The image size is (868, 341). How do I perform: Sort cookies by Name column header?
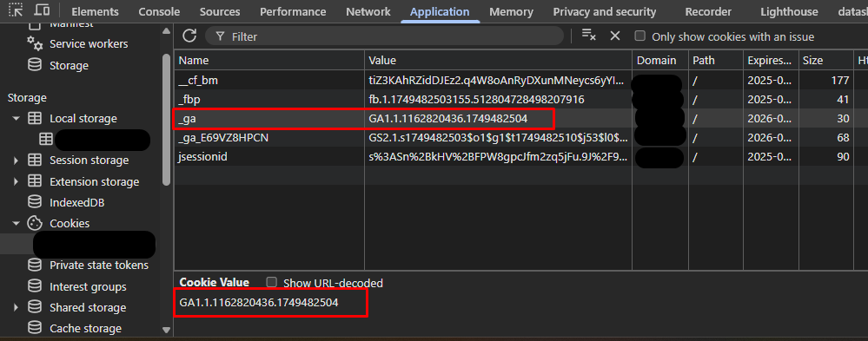tap(269, 60)
